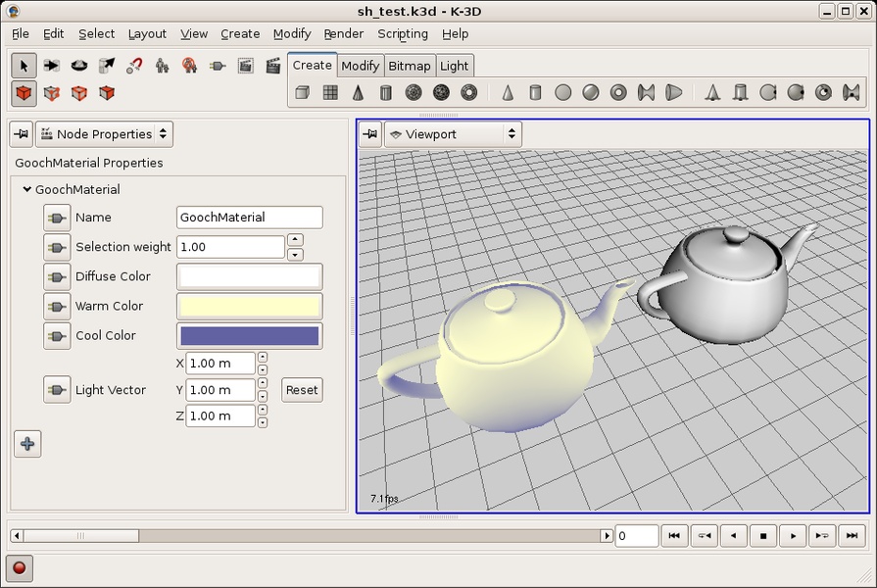Click the material Name text field
The width and height of the screenshot is (877, 588).
(x=249, y=218)
